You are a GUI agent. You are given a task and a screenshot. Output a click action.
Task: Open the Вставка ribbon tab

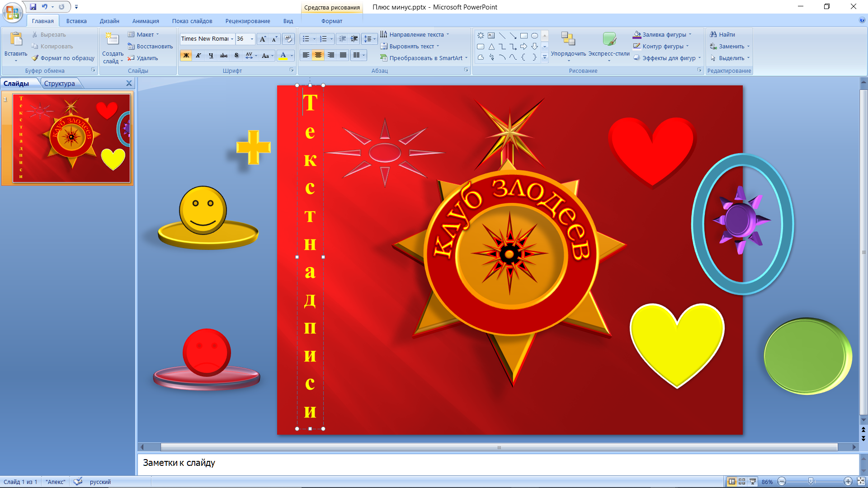pyautogui.click(x=76, y=21)
